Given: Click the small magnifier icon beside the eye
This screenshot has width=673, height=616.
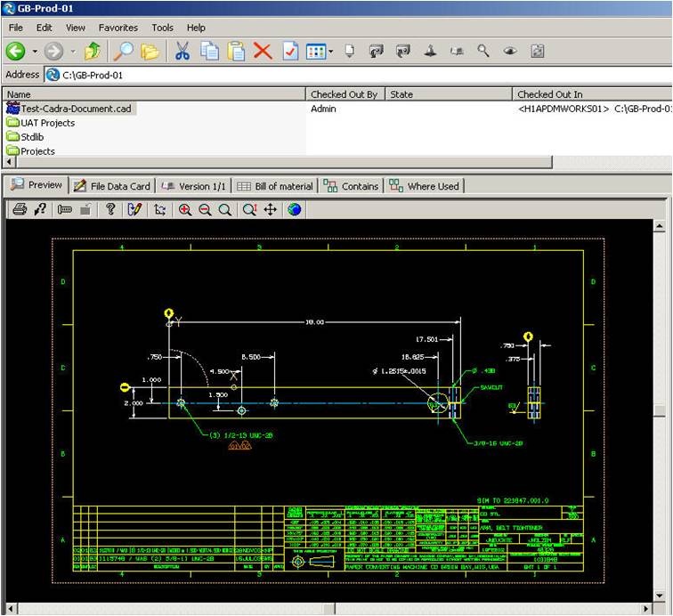Looking at the screenshot, I should click(483, 51).
